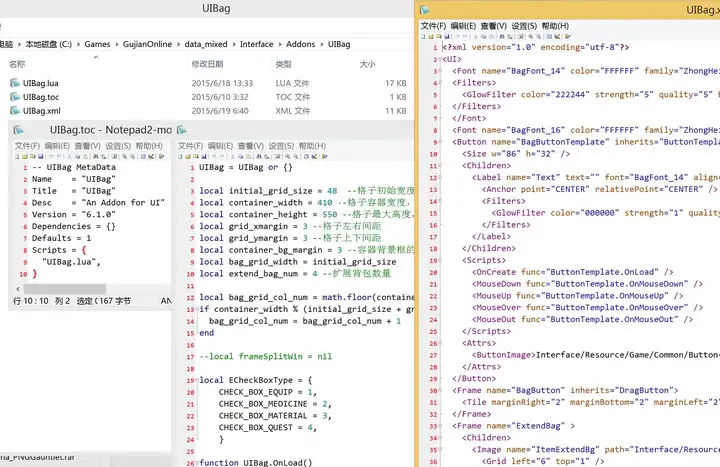Sort Explorer files by 大小 column header

367,64
